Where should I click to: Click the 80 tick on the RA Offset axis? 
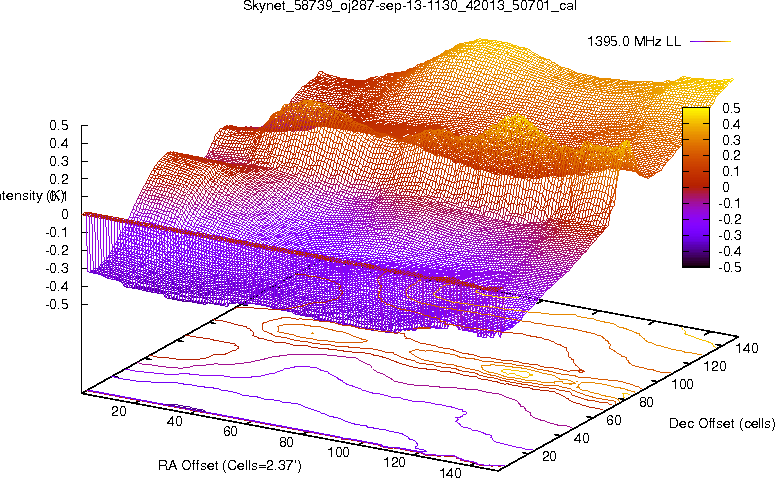[x=286, y=441]
